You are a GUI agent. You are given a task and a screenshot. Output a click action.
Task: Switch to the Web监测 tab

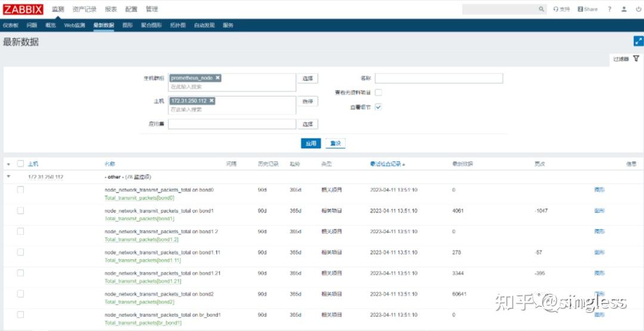point(75,25)
